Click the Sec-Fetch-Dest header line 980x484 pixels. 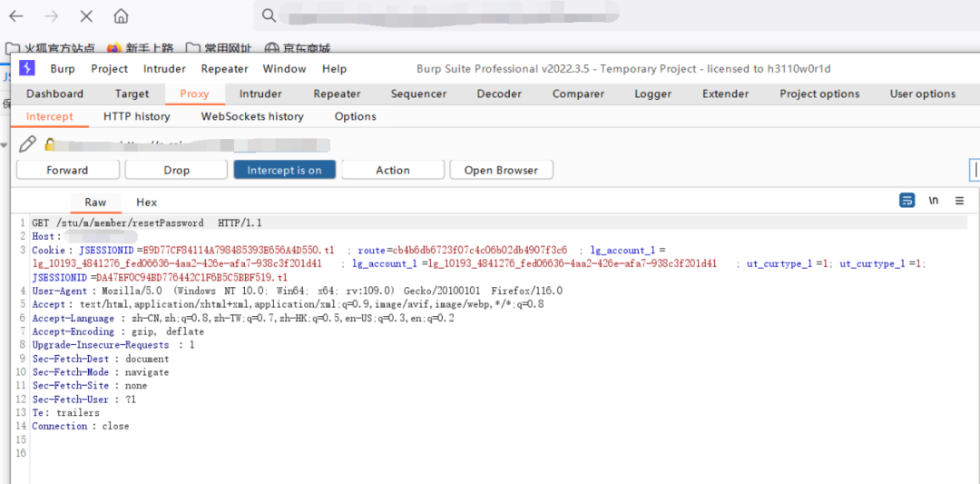[x=101, y=359]
